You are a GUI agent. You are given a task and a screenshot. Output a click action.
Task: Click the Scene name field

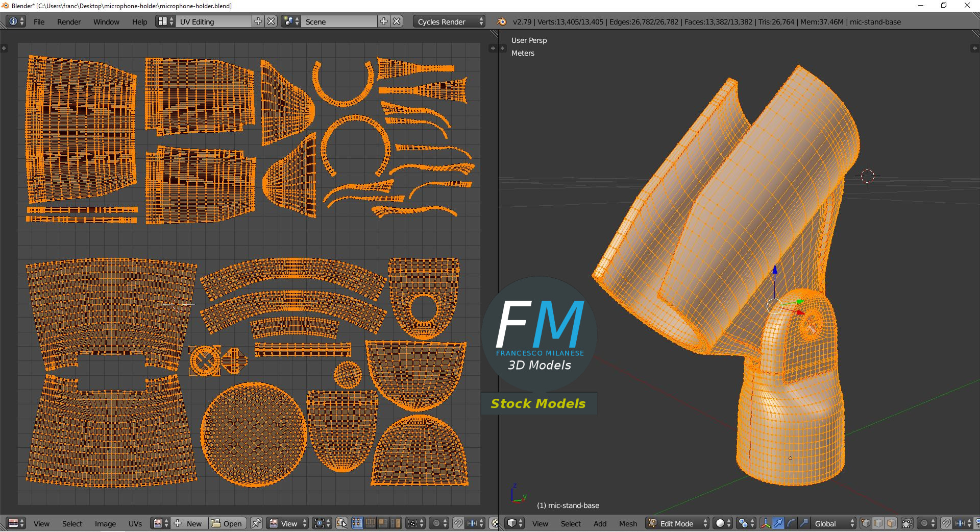coord(339,21)
